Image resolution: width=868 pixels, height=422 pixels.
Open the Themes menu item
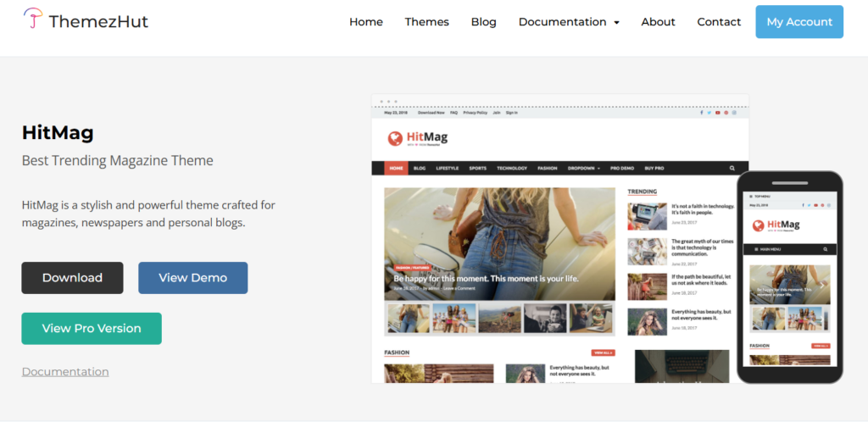[427, 22]
